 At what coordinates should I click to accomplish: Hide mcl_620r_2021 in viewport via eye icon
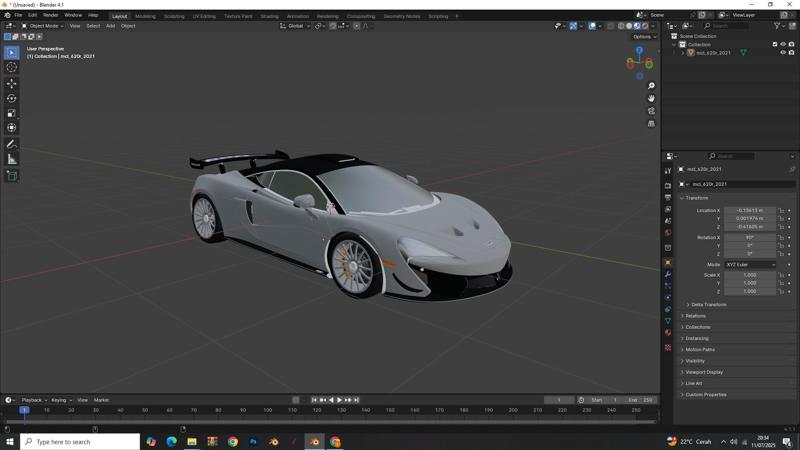tap(783, 53)
